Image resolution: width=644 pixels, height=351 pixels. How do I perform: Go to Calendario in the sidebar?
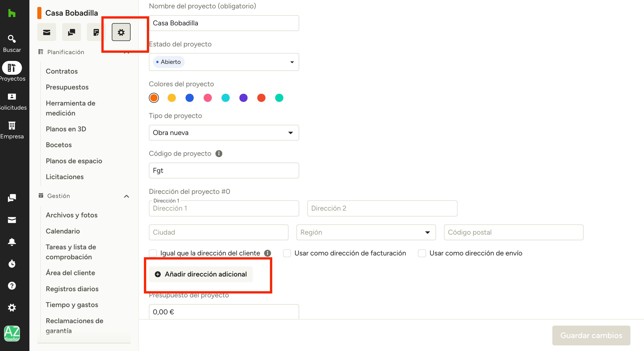point(63,231)
